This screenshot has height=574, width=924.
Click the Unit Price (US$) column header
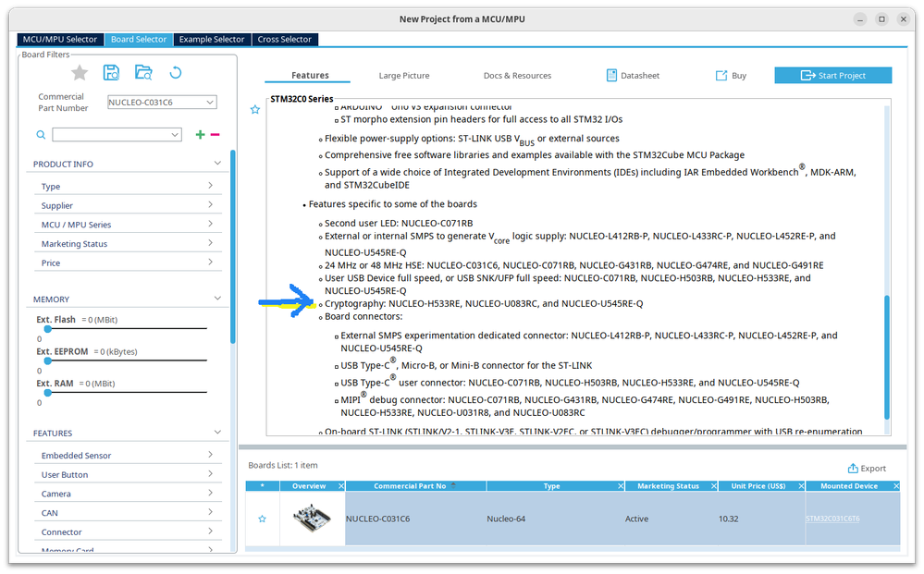click(x=762, y=485)
